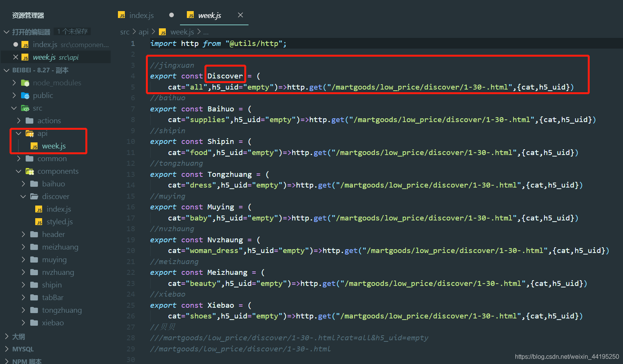Expand the 大纲 outline section
This screenshot has width=623, height=364.
(7, 336)
